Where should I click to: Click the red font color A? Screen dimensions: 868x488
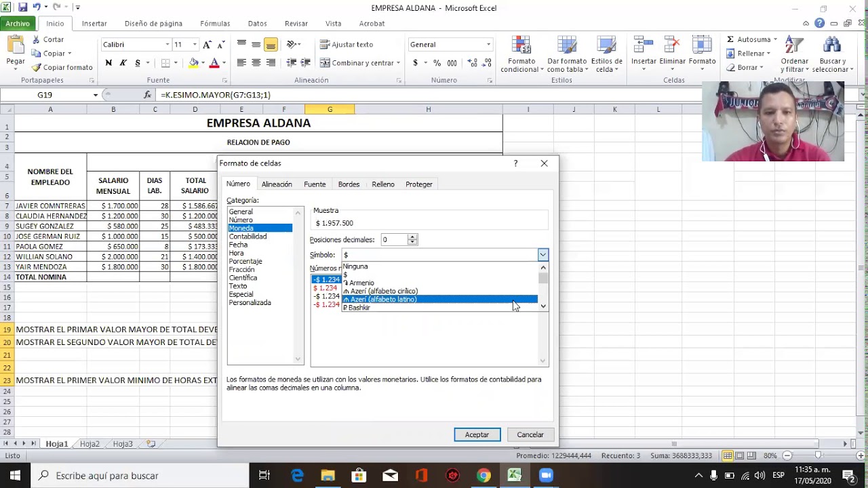pos(214,63)
